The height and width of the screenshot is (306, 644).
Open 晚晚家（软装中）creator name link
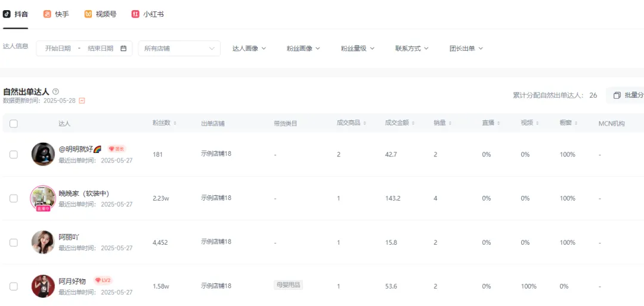point(83,193)
